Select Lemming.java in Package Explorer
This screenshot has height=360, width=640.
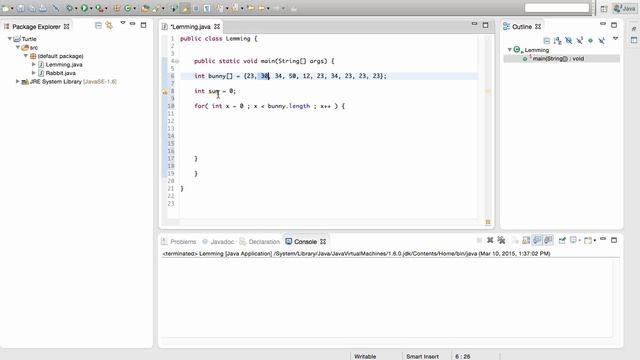(x=64, y=64)
